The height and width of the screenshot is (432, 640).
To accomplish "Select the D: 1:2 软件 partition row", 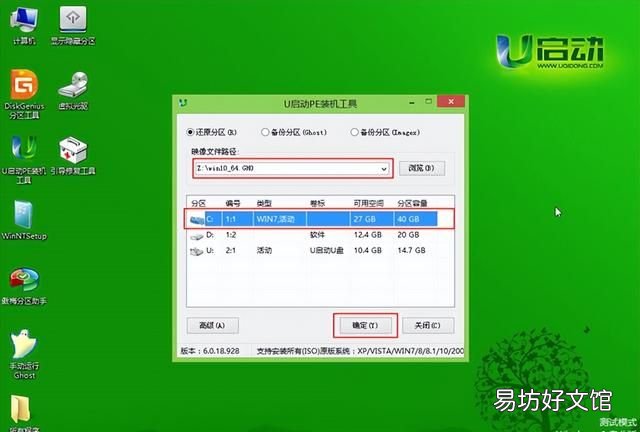I will coord(313,235).
